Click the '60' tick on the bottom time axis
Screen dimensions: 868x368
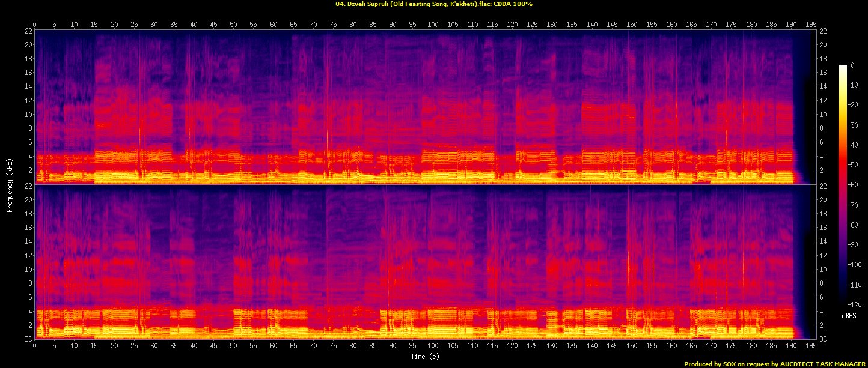tap(274, 346)
